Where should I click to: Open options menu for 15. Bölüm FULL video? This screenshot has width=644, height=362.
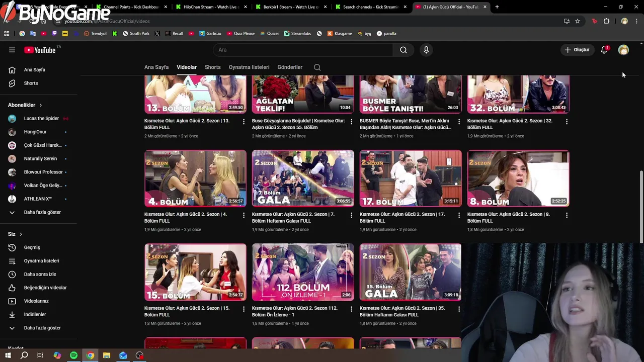click(244, 309)
